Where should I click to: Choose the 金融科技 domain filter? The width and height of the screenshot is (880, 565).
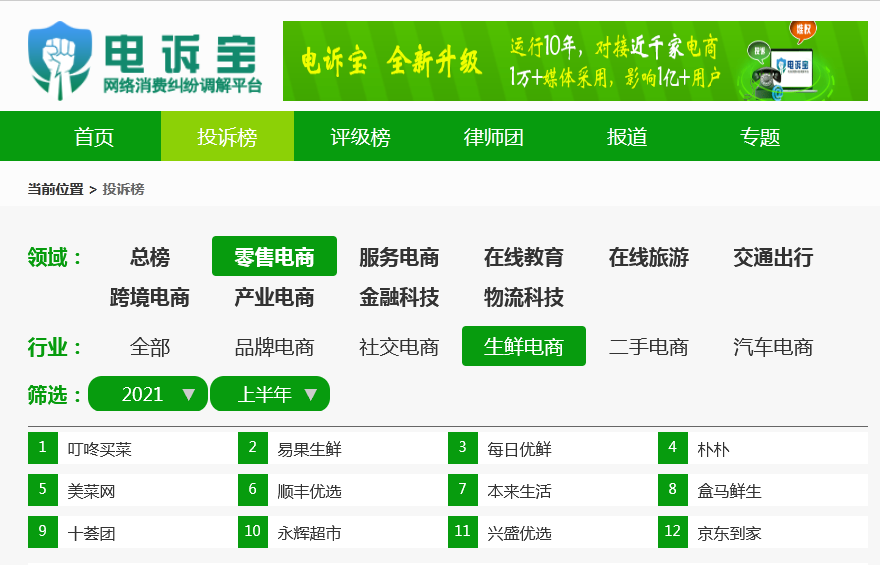pyautogui.click(x=399, y=297)
